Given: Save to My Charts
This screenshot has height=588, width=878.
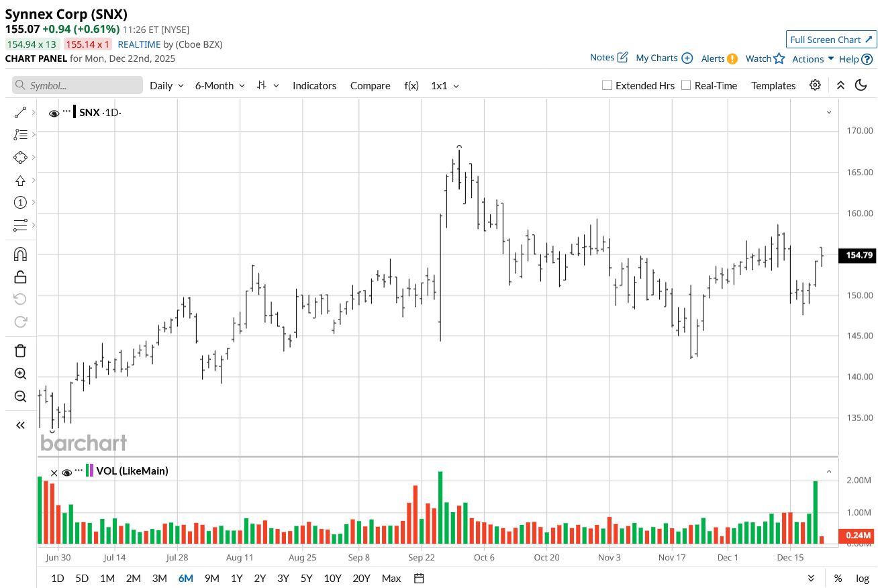Looking at the screenshot, I should 664,58.
